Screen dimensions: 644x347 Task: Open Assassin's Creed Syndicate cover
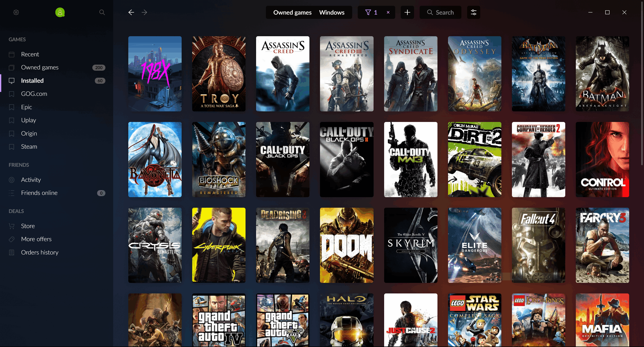tap(411, 74)
